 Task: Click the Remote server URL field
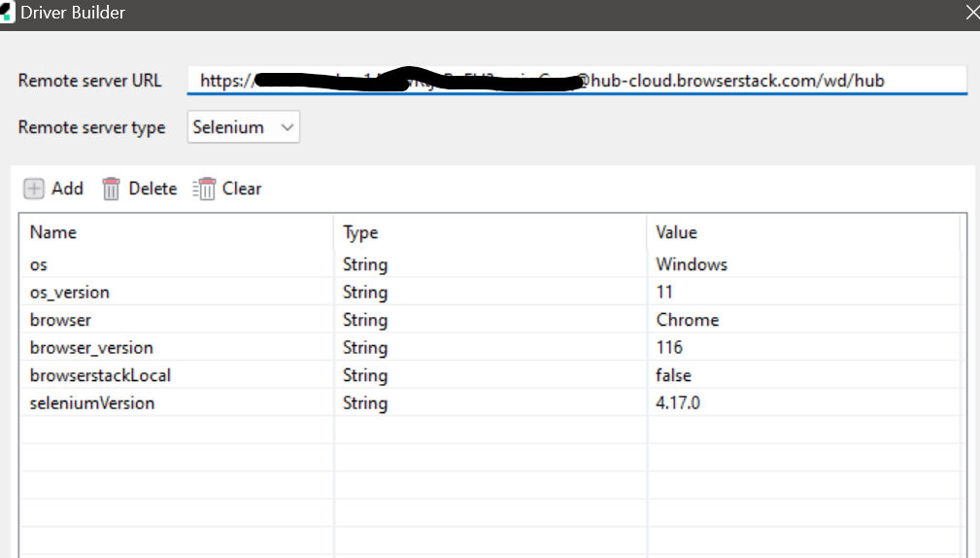tap(577, 81)
